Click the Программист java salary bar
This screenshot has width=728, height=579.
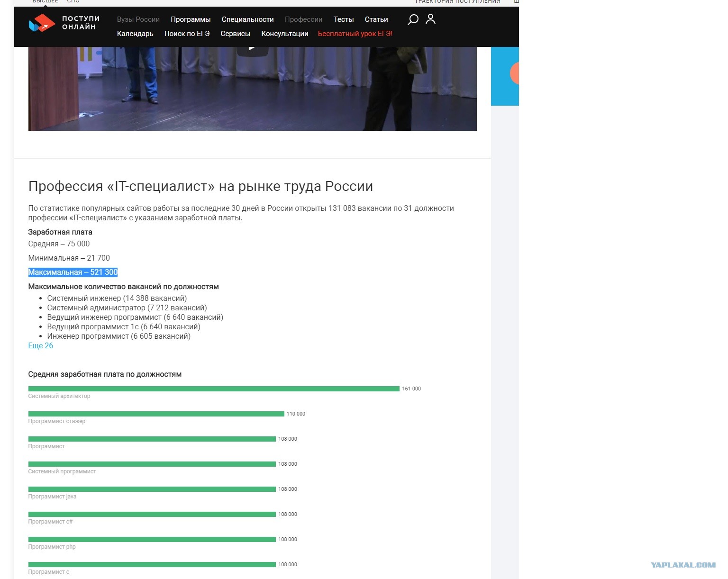(152, 489)
